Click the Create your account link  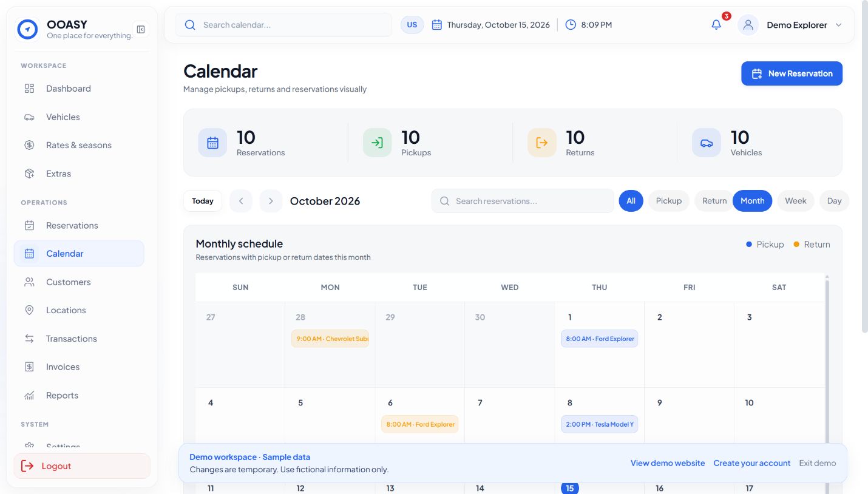(752, 463)
